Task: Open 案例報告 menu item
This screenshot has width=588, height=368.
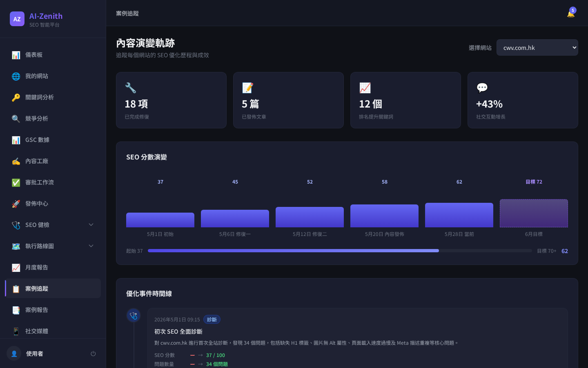Action: click(53, 310)
